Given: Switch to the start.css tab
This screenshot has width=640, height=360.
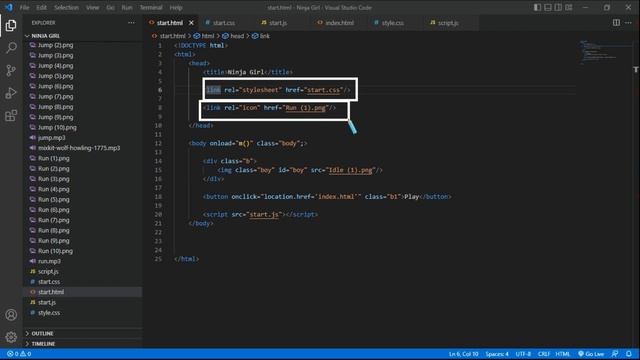Looking at the screenshot, I should click(x=224, y=23).
